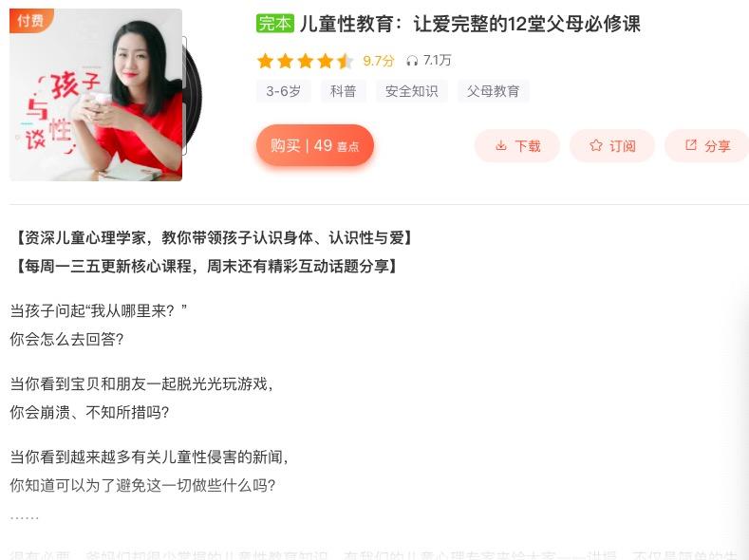Click the download arrow icon
The image size is (749, 560).
click(x=500, y=145)
